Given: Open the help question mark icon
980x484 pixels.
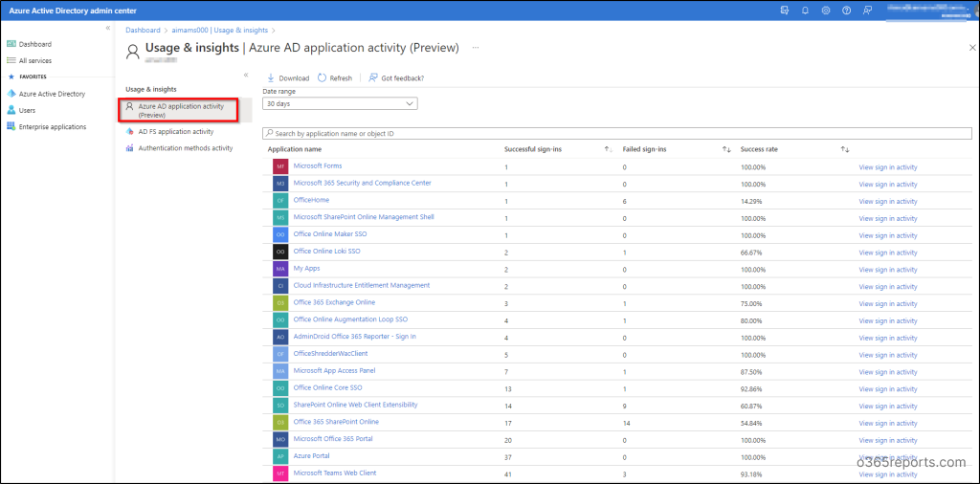Looking at the screenshot, I should [x=846, y=11].
